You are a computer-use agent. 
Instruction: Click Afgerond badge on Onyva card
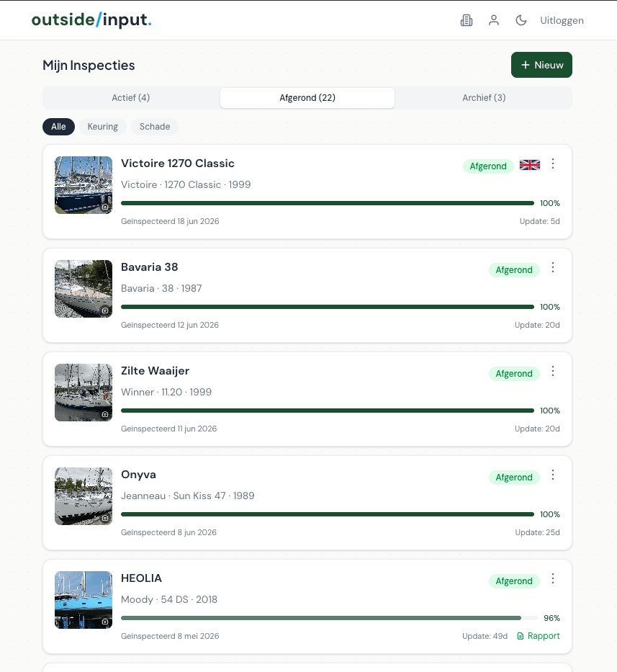514,478
